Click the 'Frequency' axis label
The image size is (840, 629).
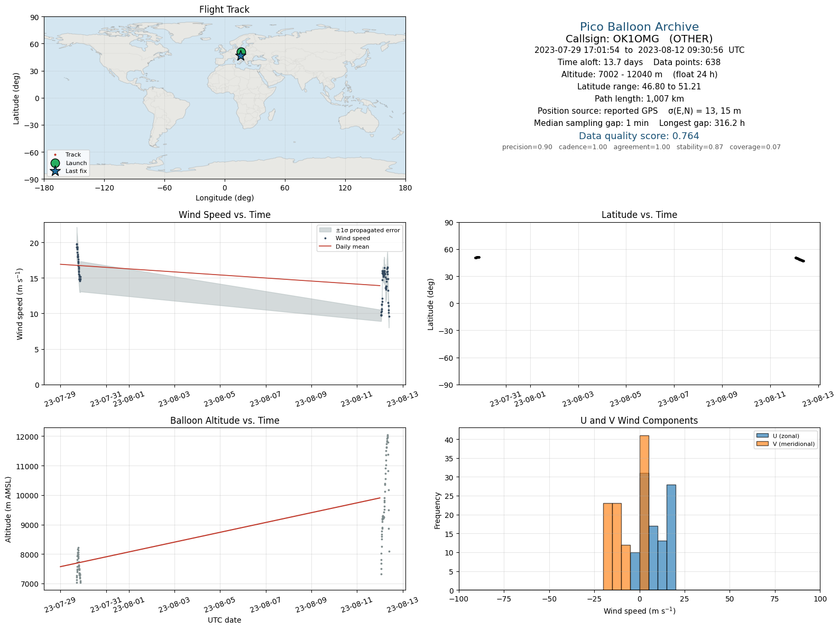click(438, 511)
